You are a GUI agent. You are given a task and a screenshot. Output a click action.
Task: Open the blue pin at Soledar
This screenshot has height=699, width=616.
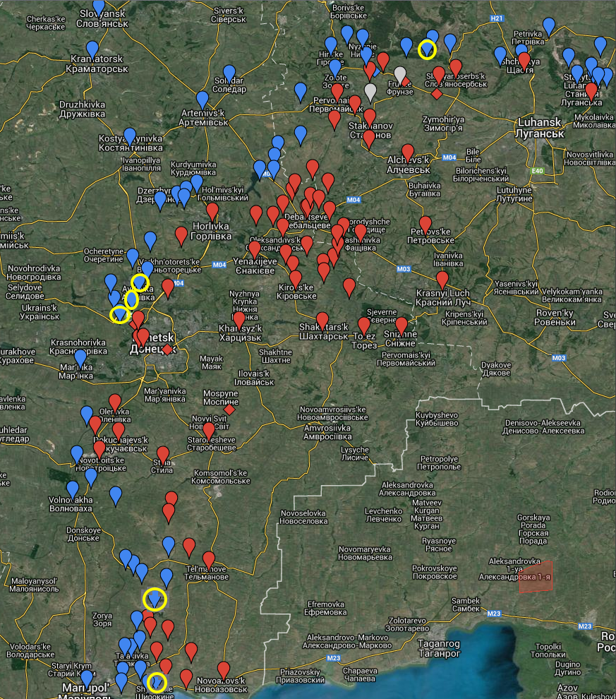[229, 73]
